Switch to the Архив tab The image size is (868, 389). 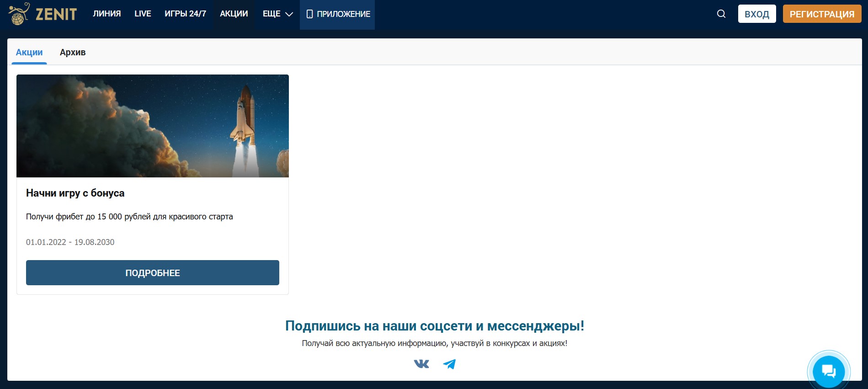click(x=73, y=52)
